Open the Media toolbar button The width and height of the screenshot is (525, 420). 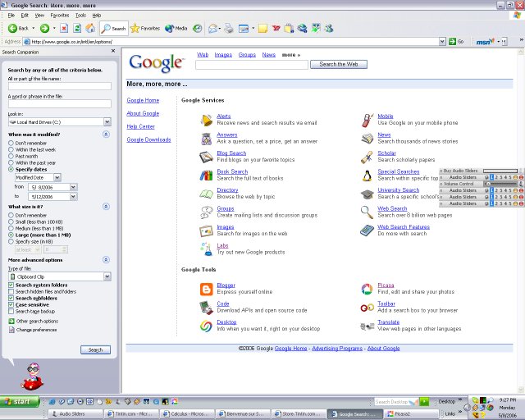pyautogui.click(x=176, y=29)
